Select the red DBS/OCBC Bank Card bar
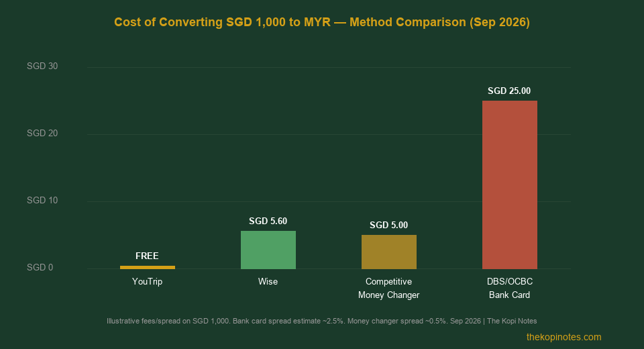Image resolution: width=644 pixels, height=349 pixels. point(510,185)
